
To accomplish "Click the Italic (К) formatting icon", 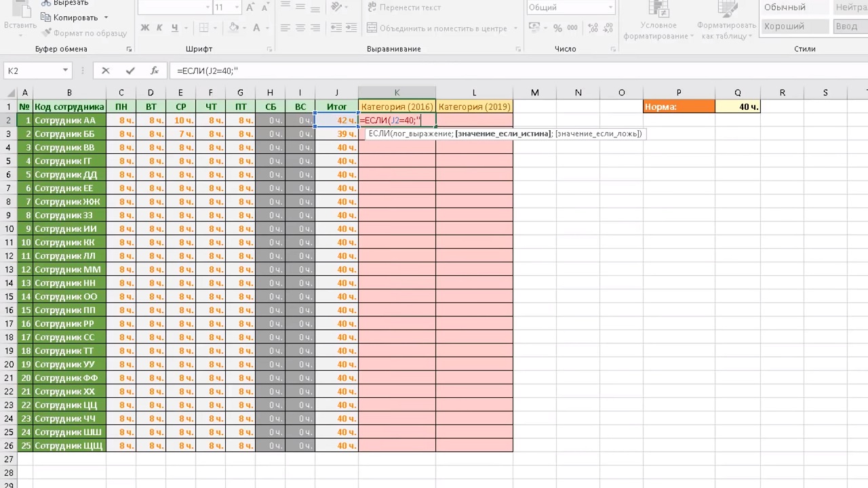I will point(160,28).
